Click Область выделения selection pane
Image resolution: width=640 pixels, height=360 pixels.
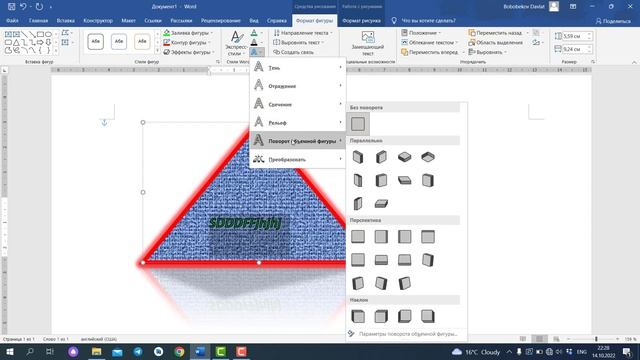coord(496,42)
